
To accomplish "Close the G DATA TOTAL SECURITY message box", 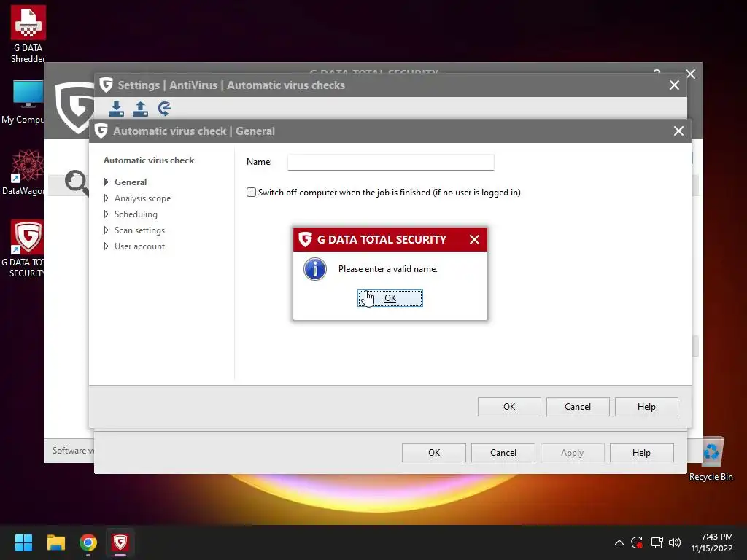I will tap(474, 239).
